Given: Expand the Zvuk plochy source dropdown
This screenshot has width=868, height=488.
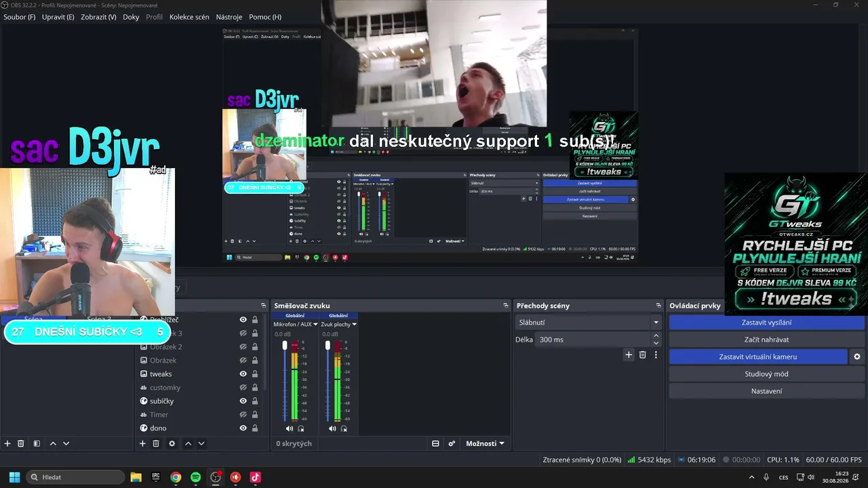Looking at the screenshot, I should [x=338, y=324].
